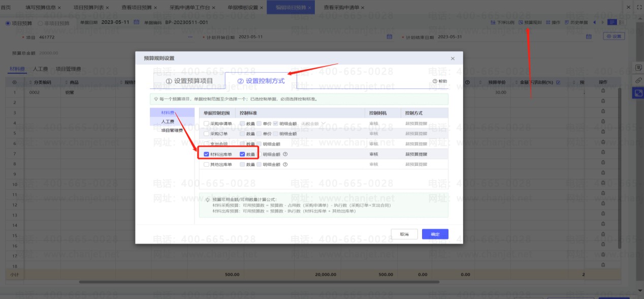Close the 项目预算列表 tab

(108, 8)
